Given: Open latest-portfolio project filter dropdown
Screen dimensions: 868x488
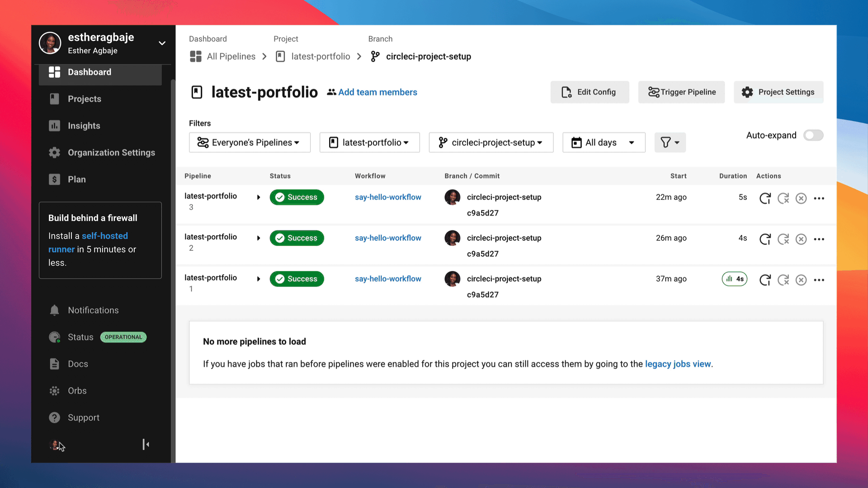Looking at the screenshot, I should [x=369, y=142].
